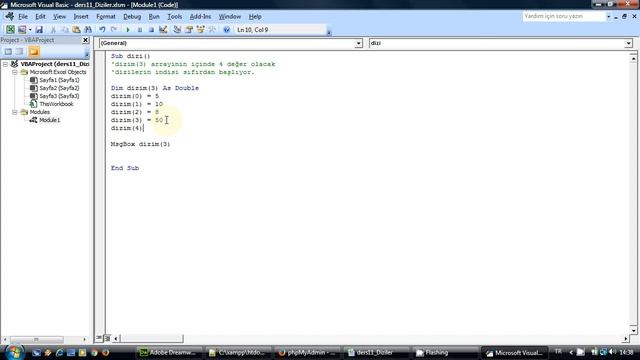
Task: Click View Code icon in Project panel
Action: 8,51
